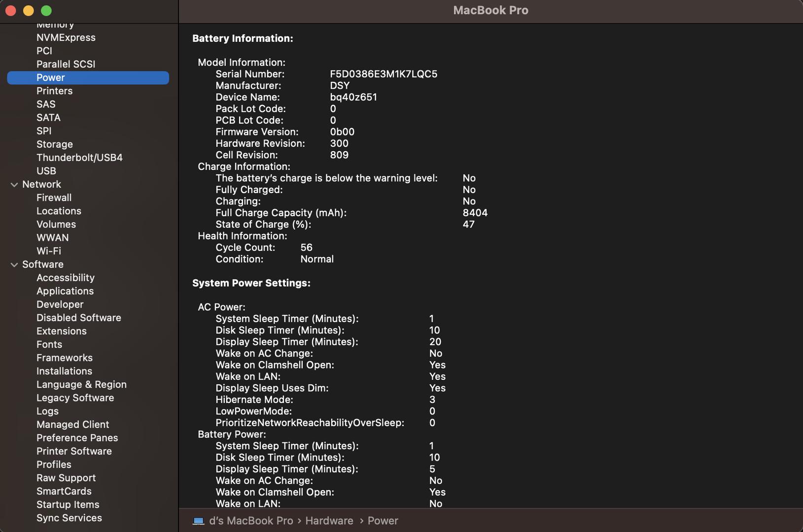Zoom the window with the green button
803x532 pixels.
coord(46,10)
